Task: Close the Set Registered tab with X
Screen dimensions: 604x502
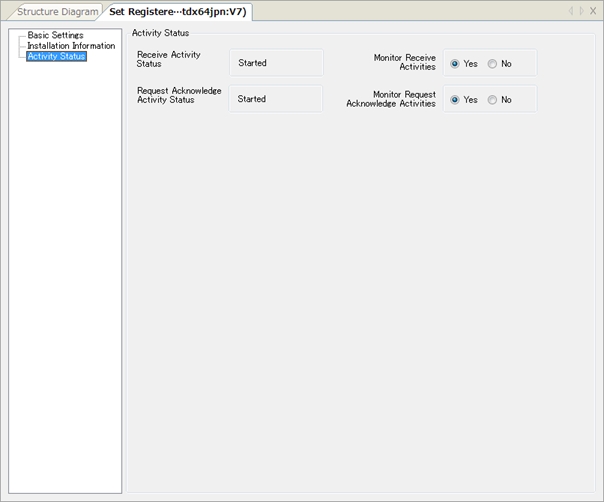Action: tap(593, 11)
